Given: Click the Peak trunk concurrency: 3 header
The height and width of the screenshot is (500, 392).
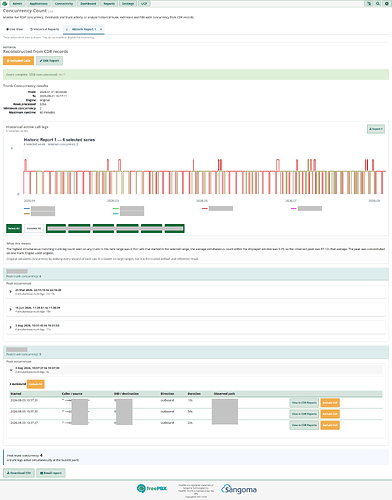Looking at the screenshot, I should click(196, 352).
